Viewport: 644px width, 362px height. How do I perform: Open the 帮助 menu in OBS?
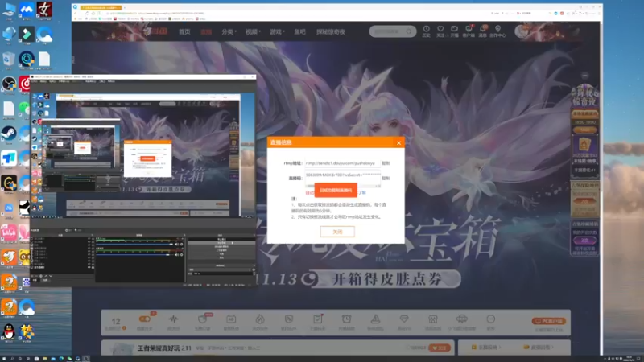point(111,82)
